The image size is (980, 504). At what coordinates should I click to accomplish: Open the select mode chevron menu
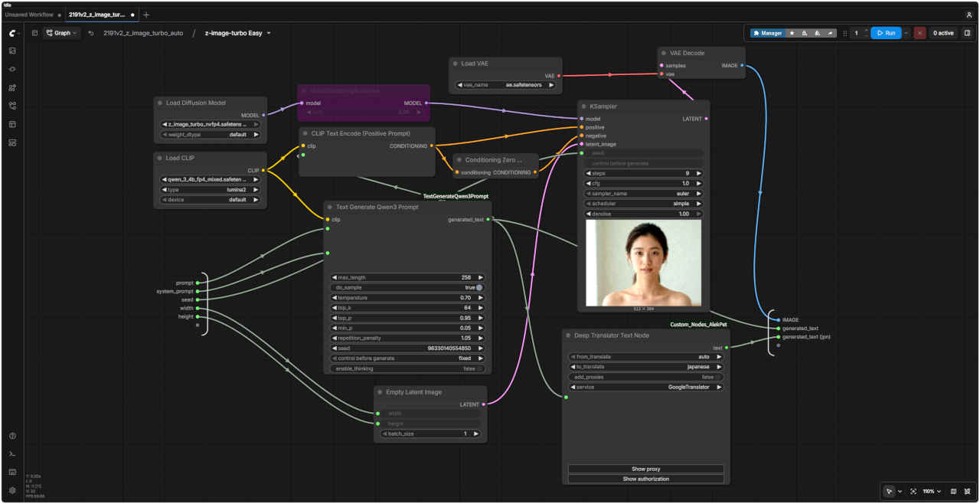900,491
